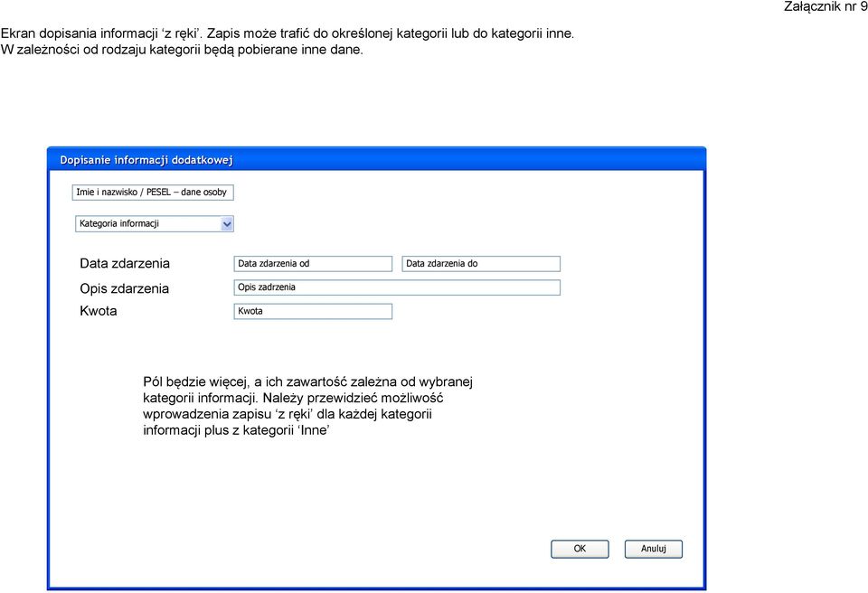Image resolution: width=868 pixels, height=593 pixels.
Task: Click the Załącznik nr 9 header text
Action: coord(826,6)
